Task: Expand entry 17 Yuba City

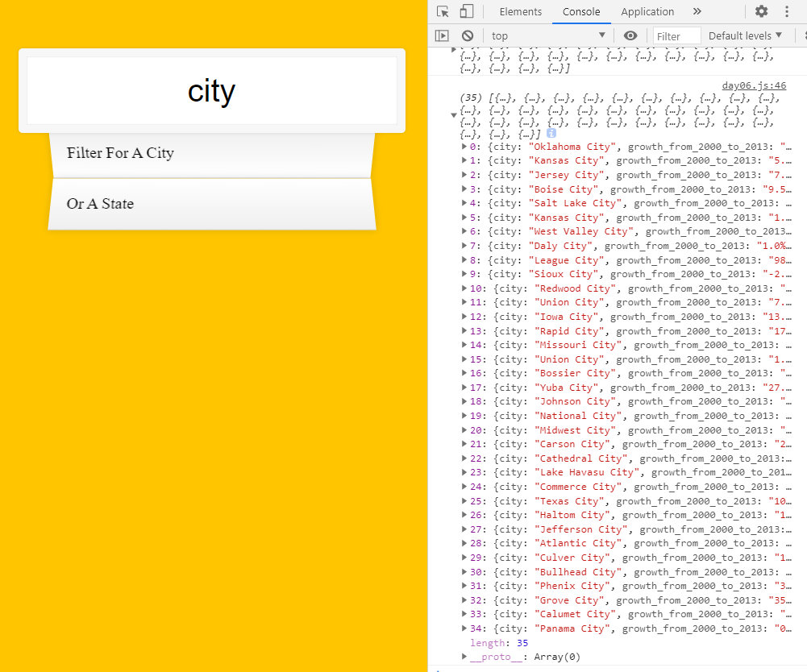Action: [464, 388]
